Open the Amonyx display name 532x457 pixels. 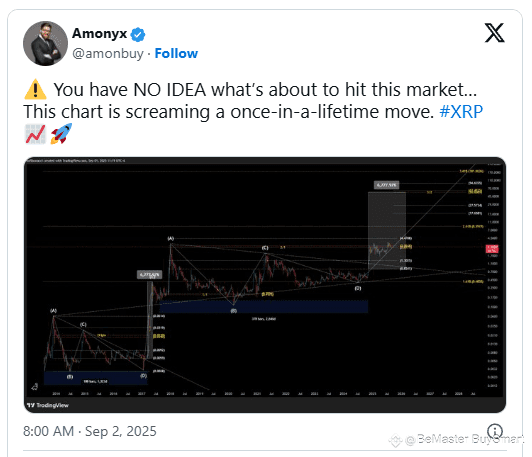click(99, 34)
